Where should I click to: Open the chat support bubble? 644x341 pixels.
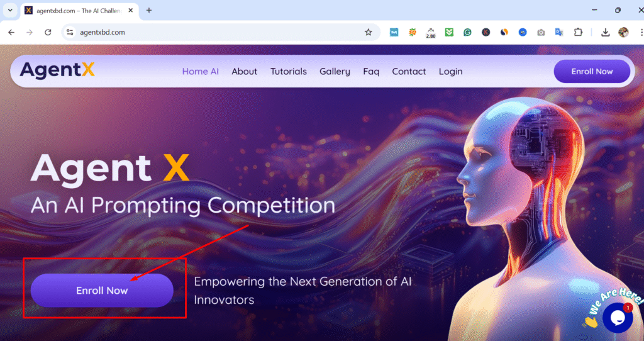[x=618, y=318]
